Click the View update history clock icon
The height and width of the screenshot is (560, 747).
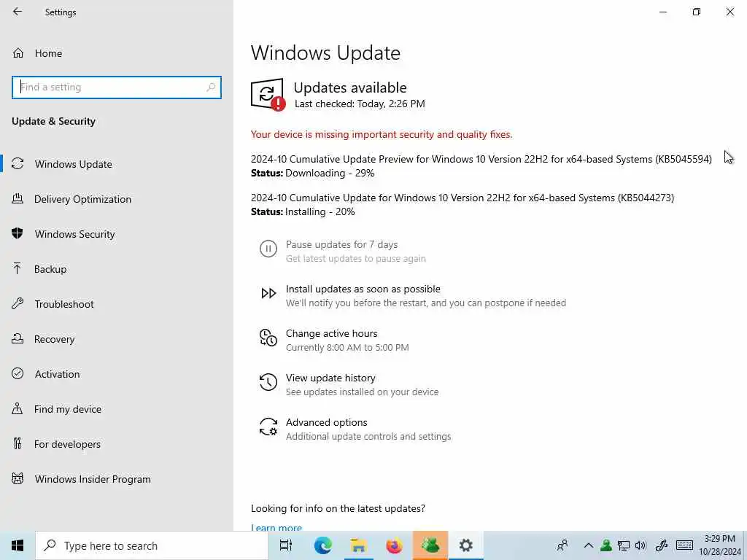[x=268, y=382]
